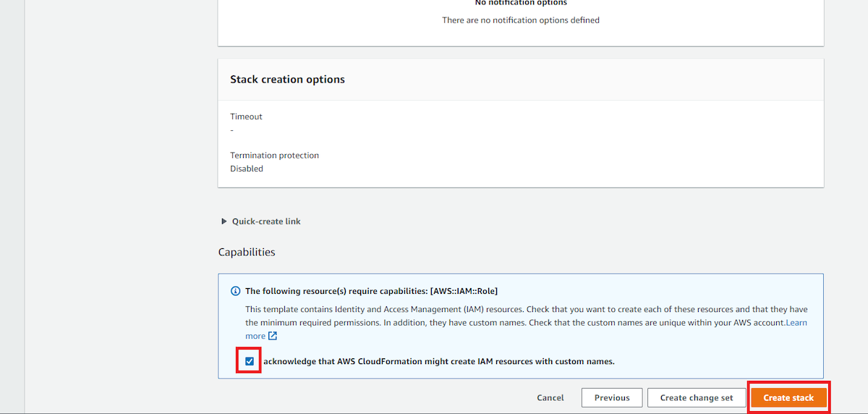Click the Create change set button
This screenshot has height=414, width=868.
(x=697, y=397)
